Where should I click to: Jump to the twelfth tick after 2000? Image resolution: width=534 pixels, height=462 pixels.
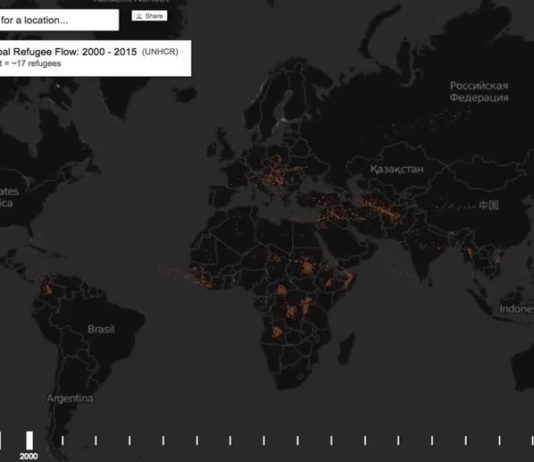coord(432,441)
